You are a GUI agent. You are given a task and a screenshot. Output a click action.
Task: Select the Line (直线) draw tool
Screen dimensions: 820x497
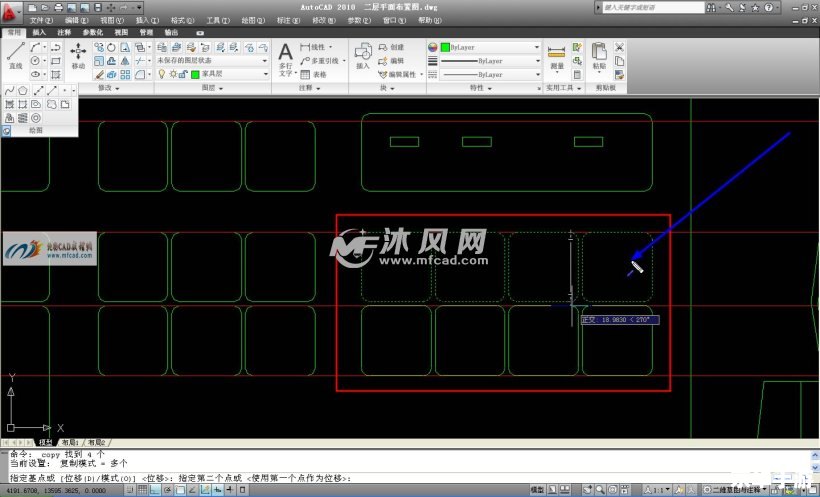point(16,56)
